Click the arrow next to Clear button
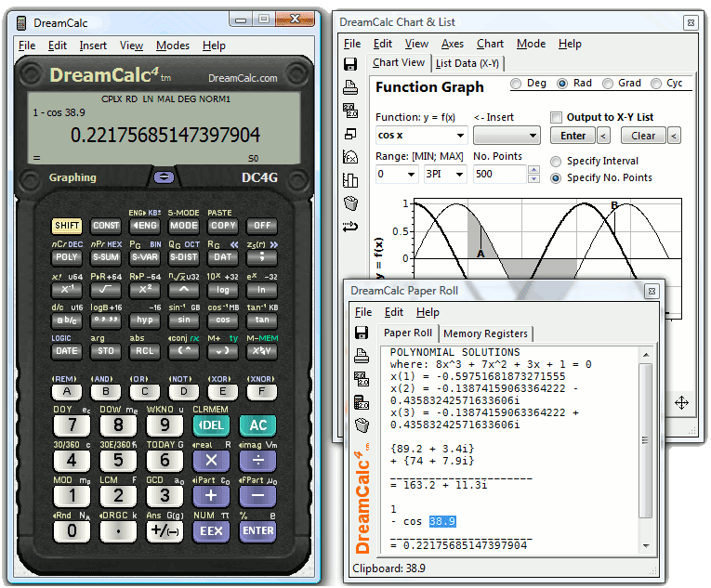 pyautogui.click(x=674, y=136)
